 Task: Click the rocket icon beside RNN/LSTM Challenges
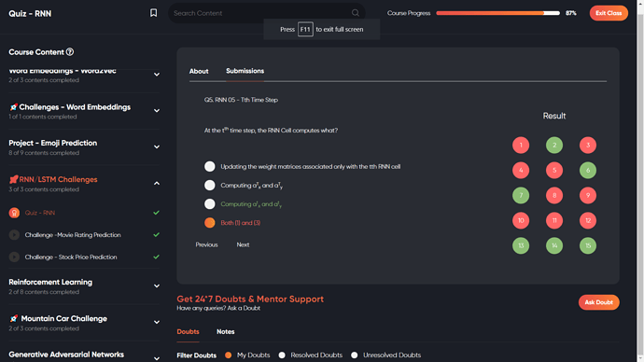[14, 179]
